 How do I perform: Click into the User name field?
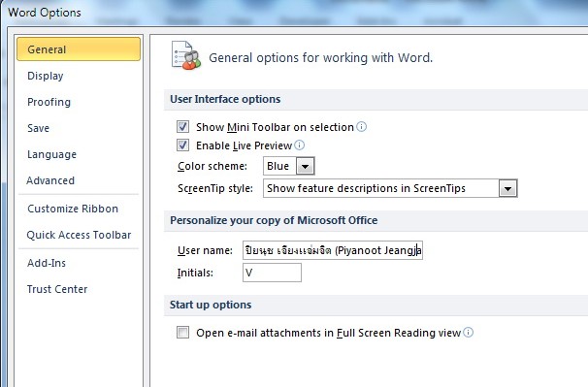tap(333, 250)
